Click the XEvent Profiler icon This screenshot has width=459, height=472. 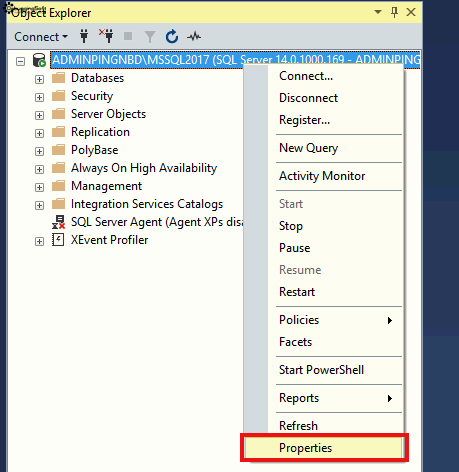tap(58, 240)
